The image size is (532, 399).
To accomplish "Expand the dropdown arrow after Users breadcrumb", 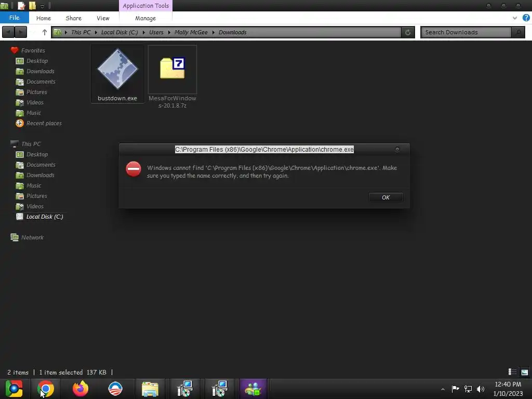I will tap(169, 32).
